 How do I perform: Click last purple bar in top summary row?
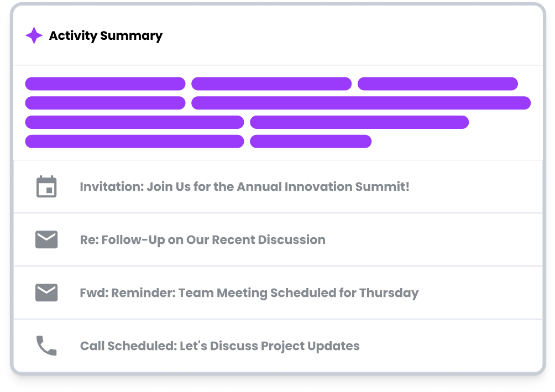437,83
